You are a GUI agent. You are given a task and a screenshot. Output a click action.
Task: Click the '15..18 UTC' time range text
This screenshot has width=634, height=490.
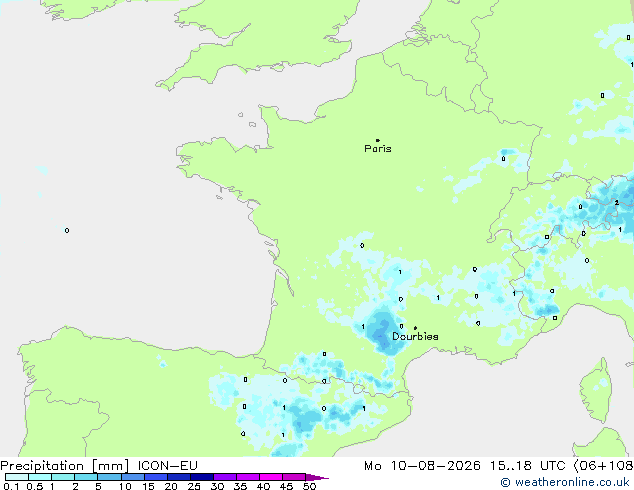pyautogui.click(x=527, y=466)
